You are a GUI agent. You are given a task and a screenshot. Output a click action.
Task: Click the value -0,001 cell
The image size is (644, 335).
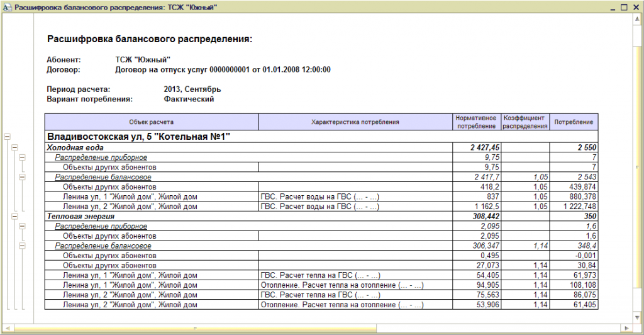574,256
